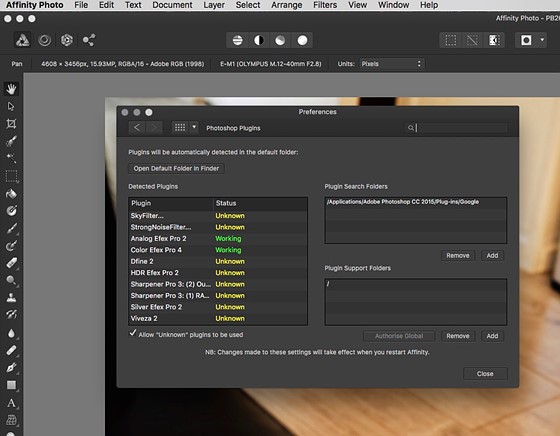Select the Viveza 2 plugin row
Viewport: 560px width, 436px height.
click(x=218, y=319)
